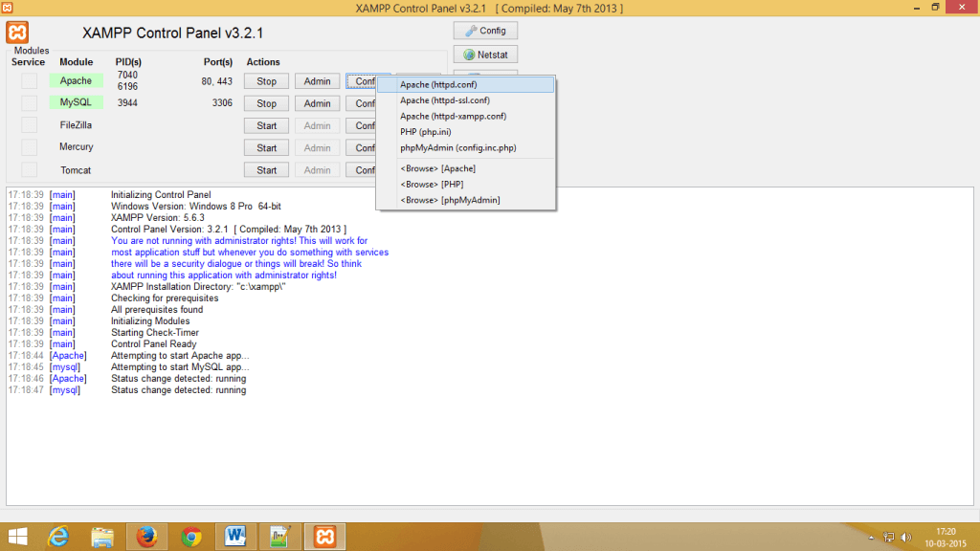Toggle the FileZilla service checkbox

30,125
